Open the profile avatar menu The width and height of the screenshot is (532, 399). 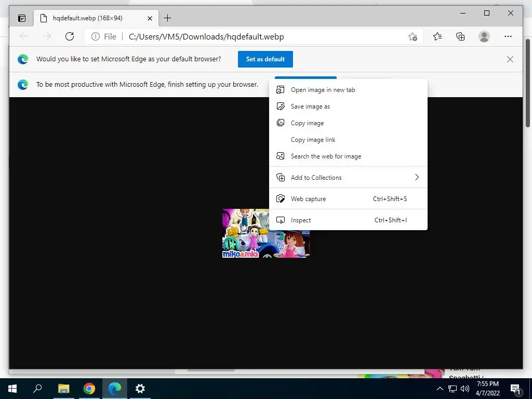click(484, 36)
